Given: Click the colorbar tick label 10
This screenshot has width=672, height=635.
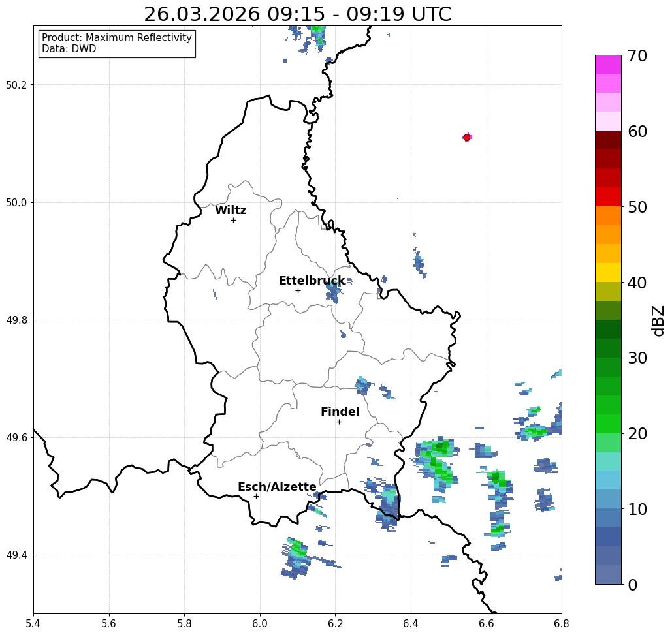Looking at the screenshot, I should pyautogui.click(x=637, y=509).
